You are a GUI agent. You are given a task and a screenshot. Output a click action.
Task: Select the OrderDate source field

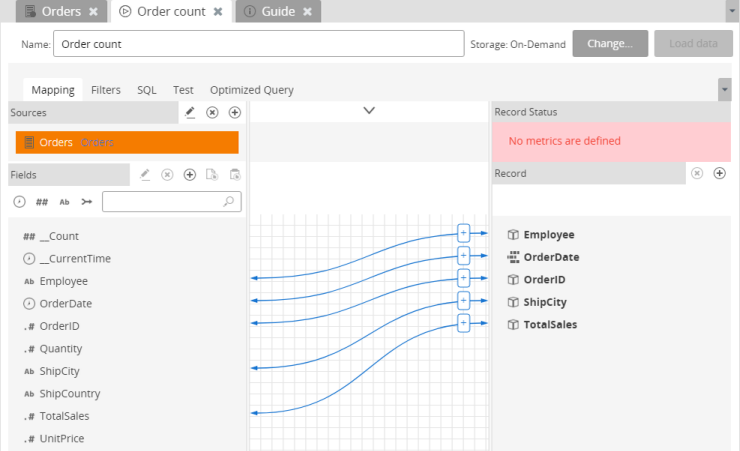[58, 303]
